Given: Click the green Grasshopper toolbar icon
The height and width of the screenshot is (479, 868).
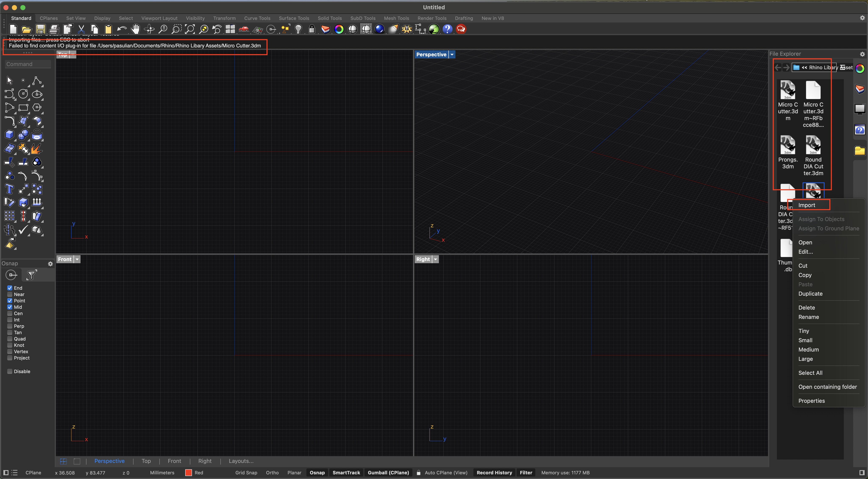Looking at the screenshot, I should [x=434, y=29].
